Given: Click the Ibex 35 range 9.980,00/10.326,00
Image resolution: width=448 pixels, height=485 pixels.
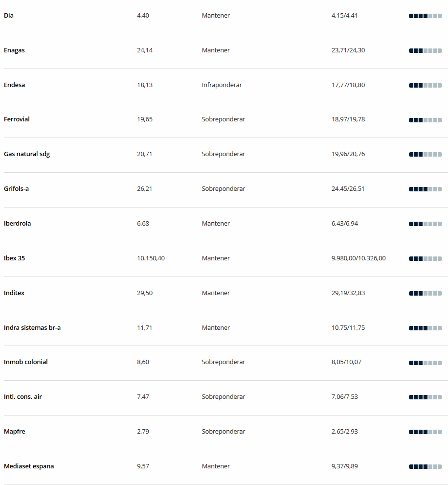Looking at the screenshot, I should click(x=358, y=258).
